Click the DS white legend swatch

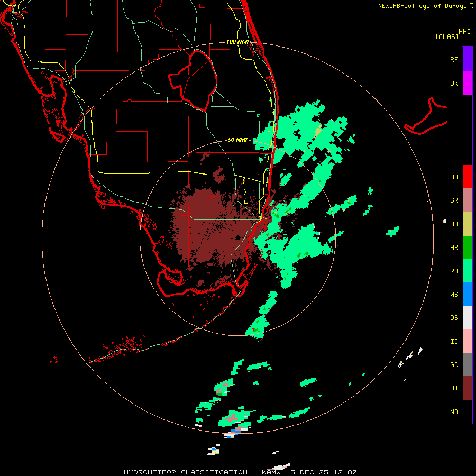coord(467,317)
